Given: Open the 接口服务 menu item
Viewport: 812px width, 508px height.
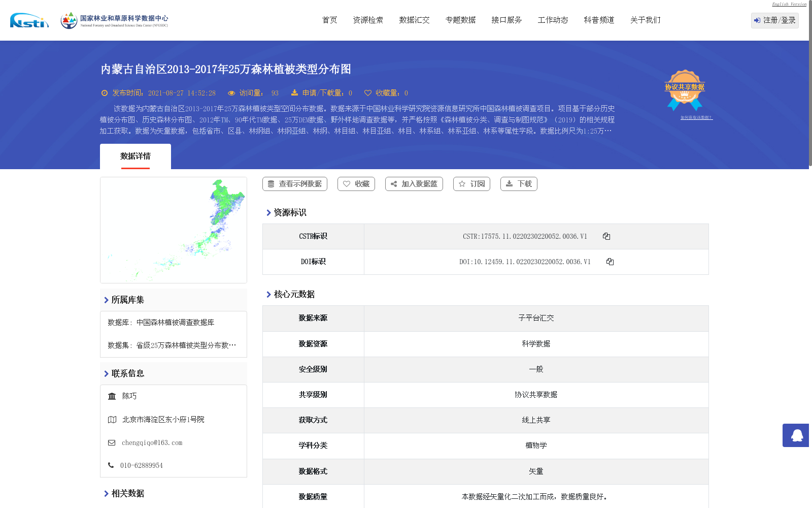Looking at the screenshot, I should point(506,20).
